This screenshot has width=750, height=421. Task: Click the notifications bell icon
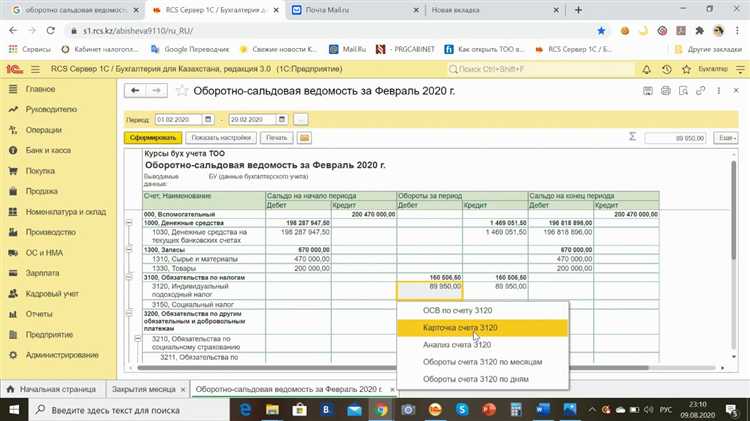(x=646, y=69)
